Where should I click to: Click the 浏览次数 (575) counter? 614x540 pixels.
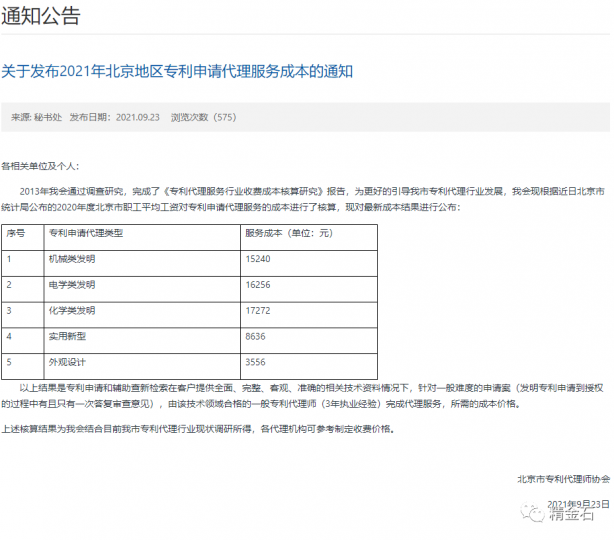coord(204,117)
